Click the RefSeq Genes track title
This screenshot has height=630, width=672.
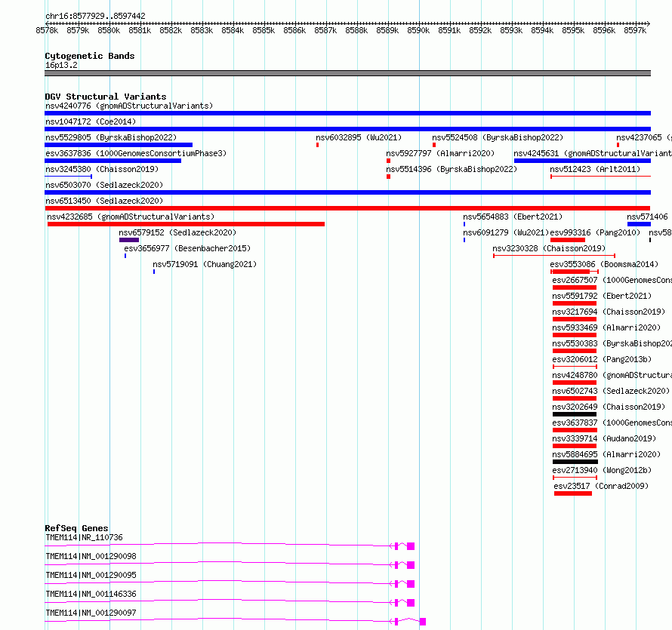click(x=76, y=528)
